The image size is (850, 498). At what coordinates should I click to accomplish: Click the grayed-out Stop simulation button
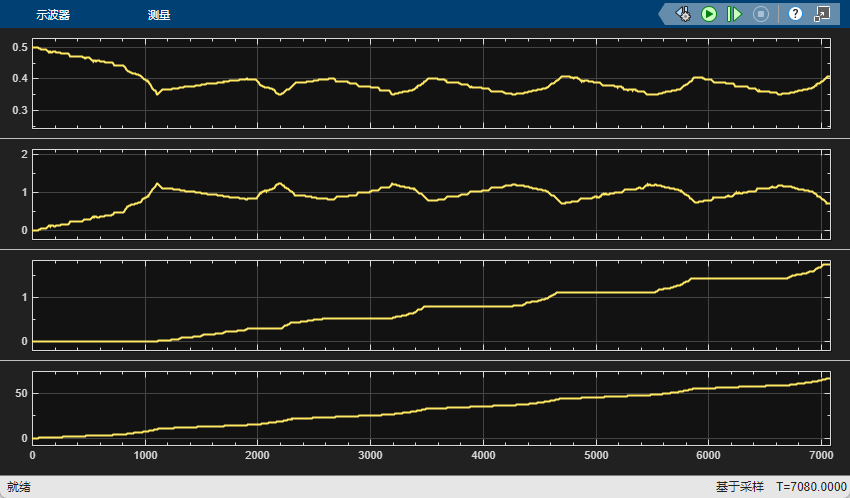point(761,14)
